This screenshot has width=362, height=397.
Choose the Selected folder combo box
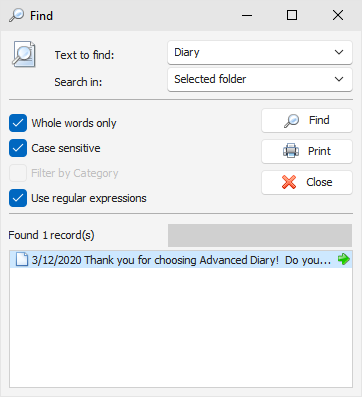[x=260, y=79]
